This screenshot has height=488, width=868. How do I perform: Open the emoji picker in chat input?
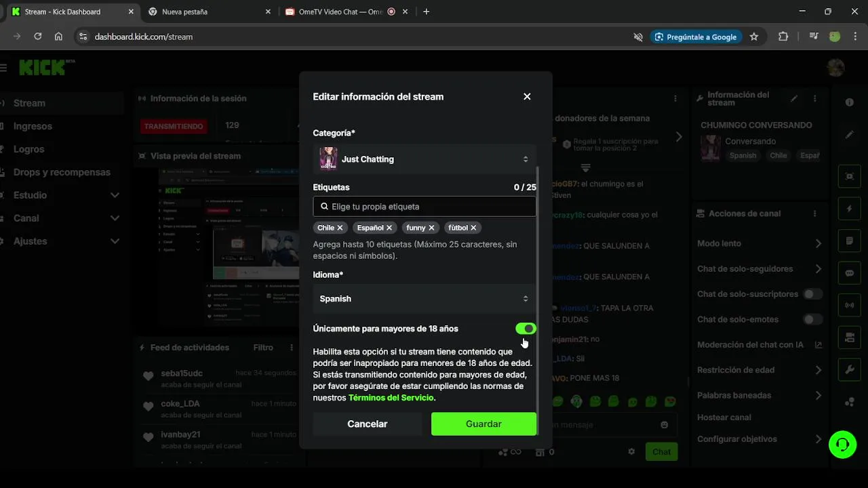[665, 425]
